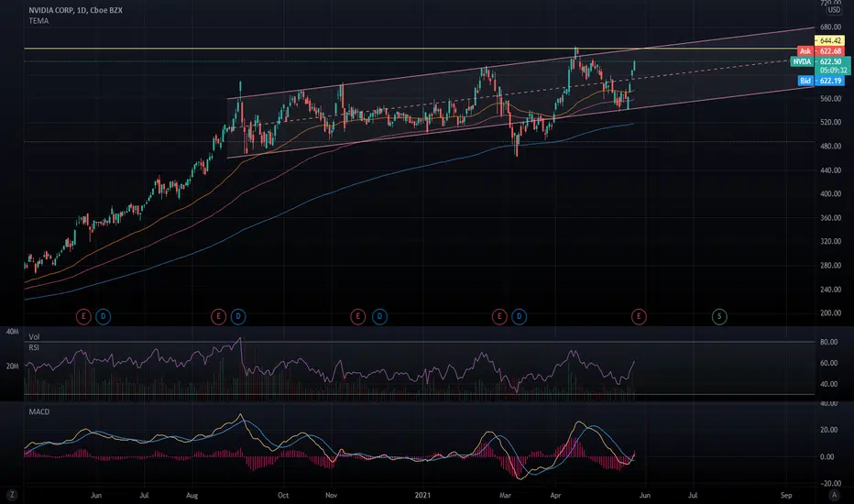Click the NVIDIA CORP, 1D, Cboe BZX title
Image resolution: width=854 pixels, height=504 pixels.
[x=76, y=10]
